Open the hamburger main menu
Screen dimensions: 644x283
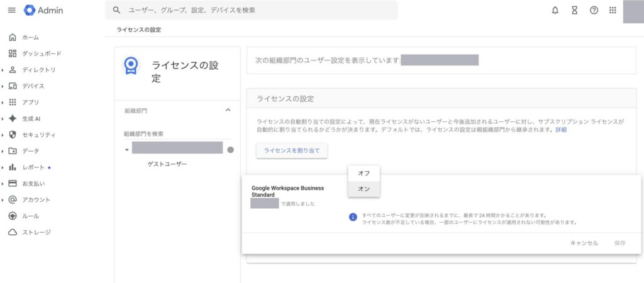click(x=11, y=11)
